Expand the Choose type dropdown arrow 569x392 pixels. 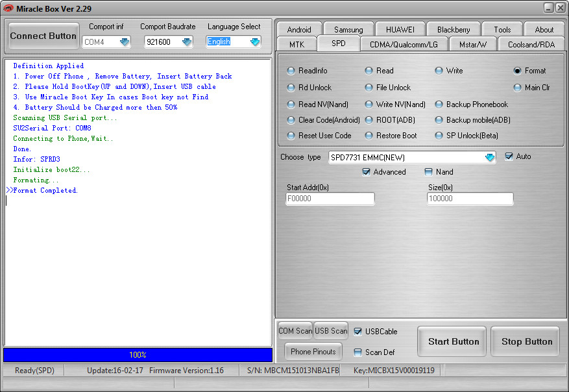[490, 157]
